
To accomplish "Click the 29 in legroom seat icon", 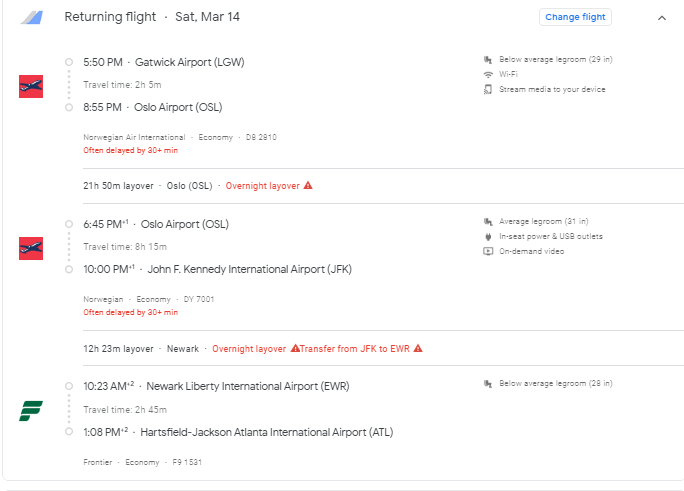I will tap(488, 59).
